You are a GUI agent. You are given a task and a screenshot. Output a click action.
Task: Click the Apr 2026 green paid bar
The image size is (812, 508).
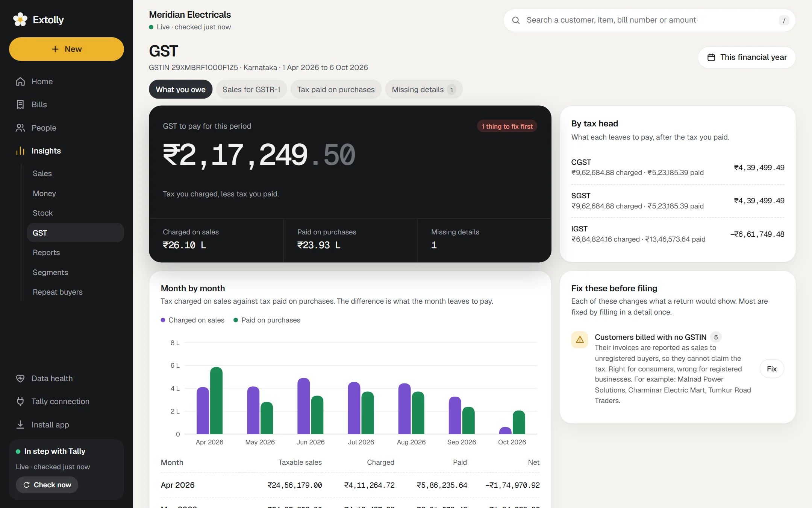coord(216,401)
